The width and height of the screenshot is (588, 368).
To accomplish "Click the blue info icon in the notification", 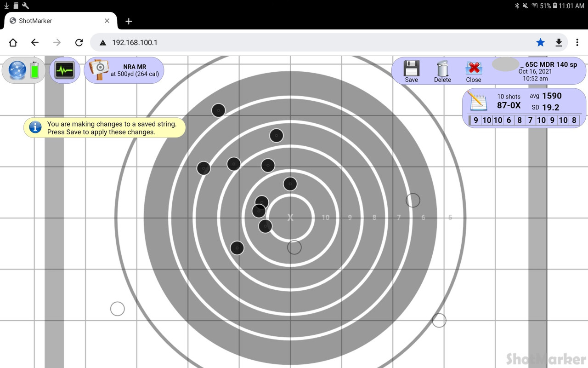I will pyautogui.click(x=35, y=127).
